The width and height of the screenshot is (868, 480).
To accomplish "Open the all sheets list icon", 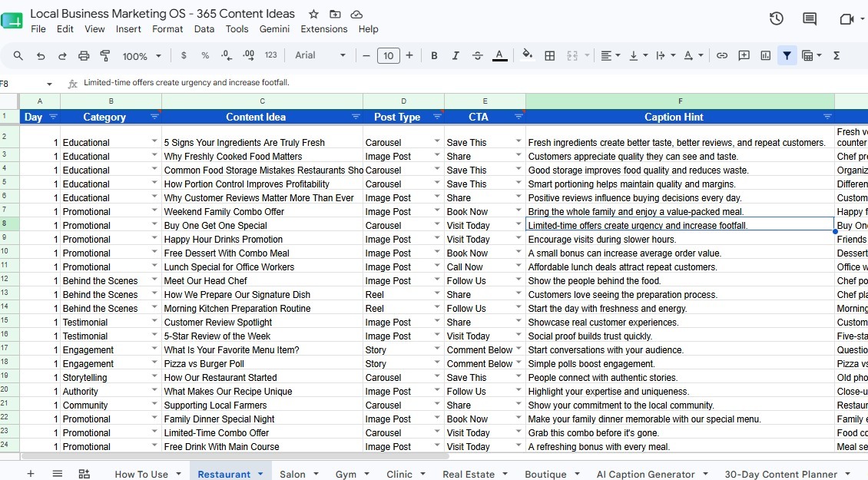I will (57, 473).
